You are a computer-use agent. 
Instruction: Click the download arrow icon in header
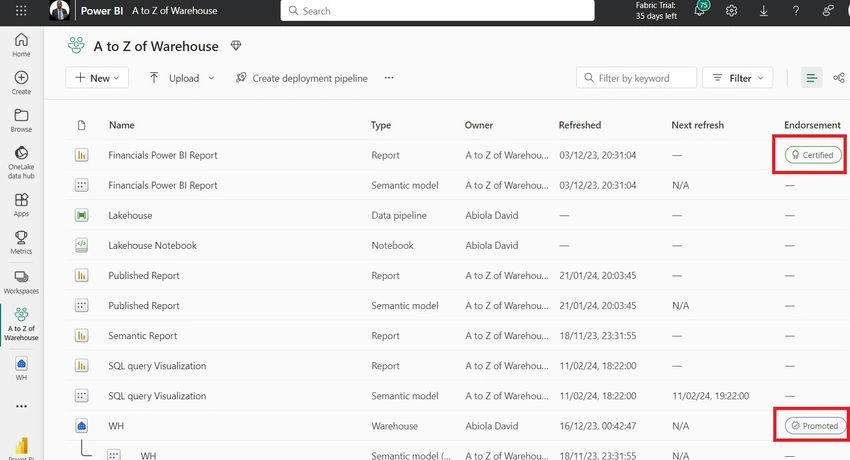(x=763, y=11)
